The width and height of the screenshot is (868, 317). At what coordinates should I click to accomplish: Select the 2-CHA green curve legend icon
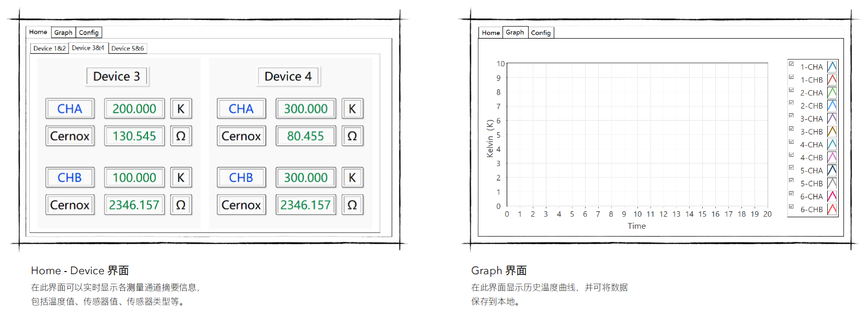[832, 93]
